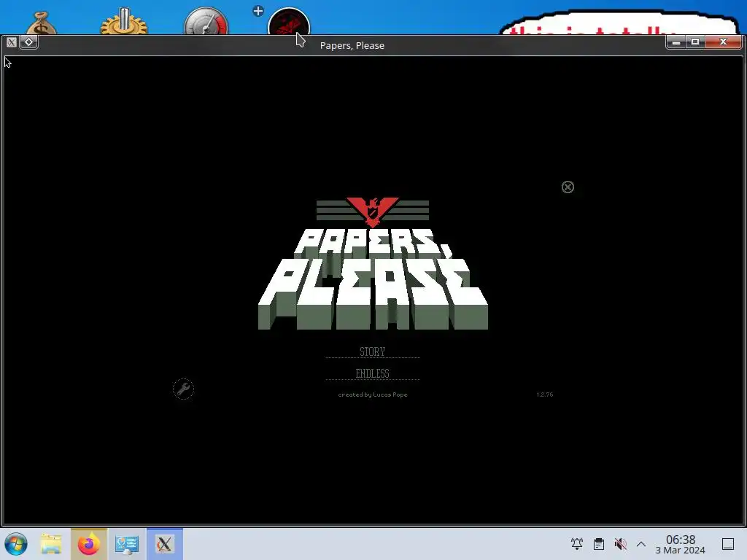Minimize the Papers, Please window
The image size is (747, 560).
point(676,42)
